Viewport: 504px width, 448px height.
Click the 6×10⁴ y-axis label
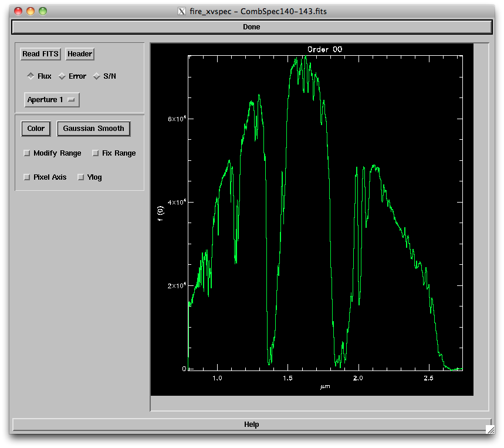[x=177, y=119]
